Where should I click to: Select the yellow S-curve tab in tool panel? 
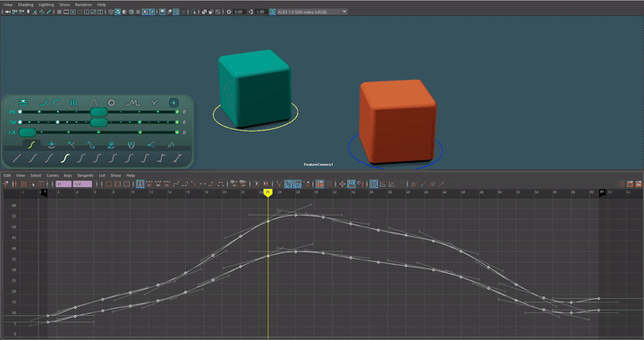click(x=31, y=145)
